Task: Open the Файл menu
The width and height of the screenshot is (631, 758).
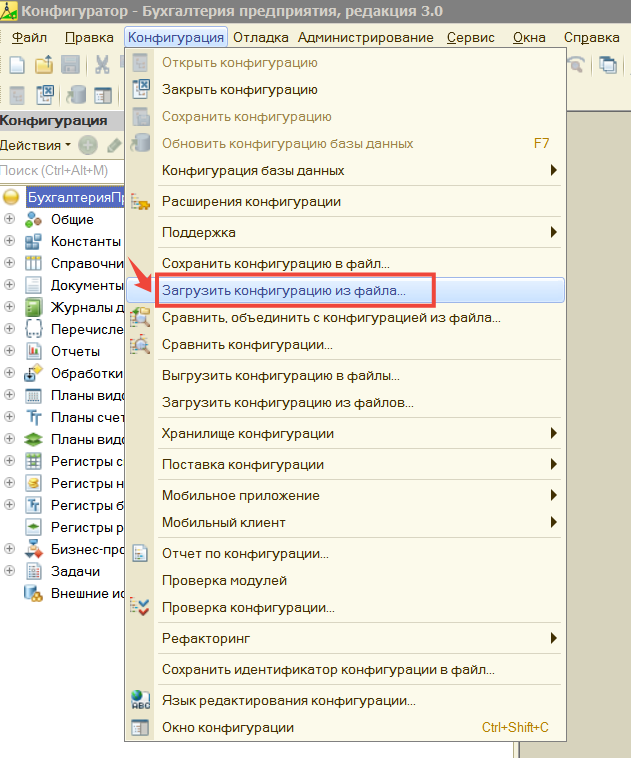Action: (29, 37)
